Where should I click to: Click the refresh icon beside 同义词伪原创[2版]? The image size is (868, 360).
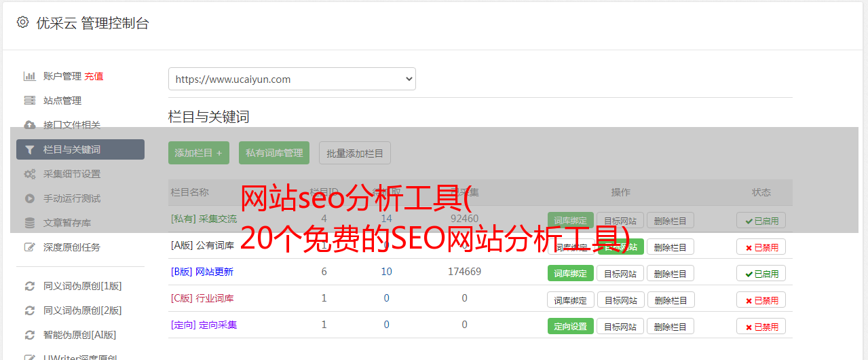coord(30,310)
